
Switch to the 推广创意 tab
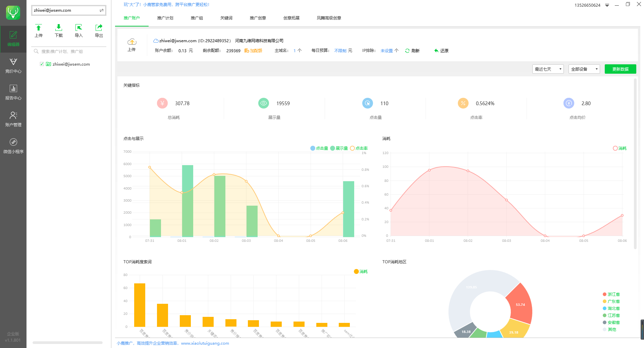tap(258, 18)
